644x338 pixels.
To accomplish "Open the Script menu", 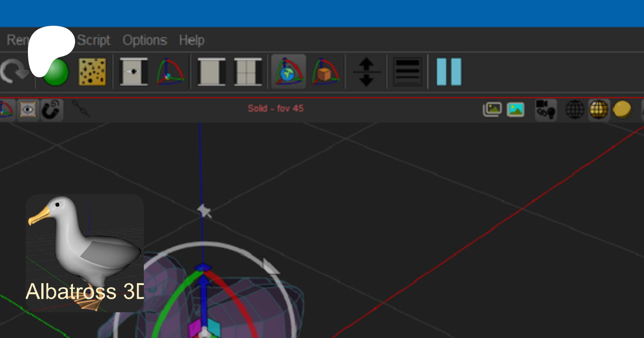I will [x=93, y=40].
